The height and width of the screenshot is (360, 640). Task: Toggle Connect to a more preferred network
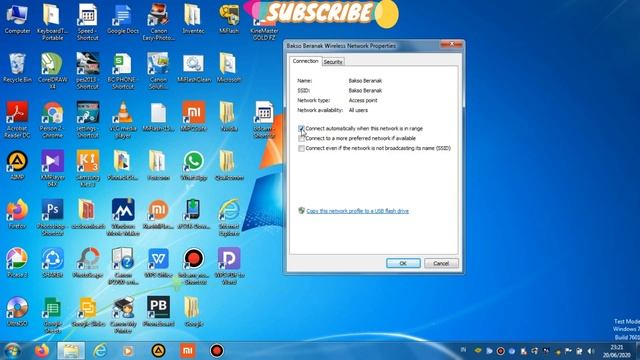click(x=301, y=138)
